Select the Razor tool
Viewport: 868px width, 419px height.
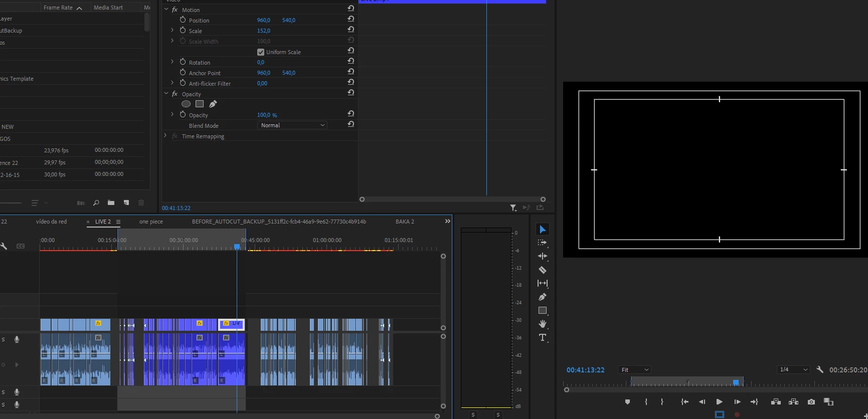coord(543,270)
